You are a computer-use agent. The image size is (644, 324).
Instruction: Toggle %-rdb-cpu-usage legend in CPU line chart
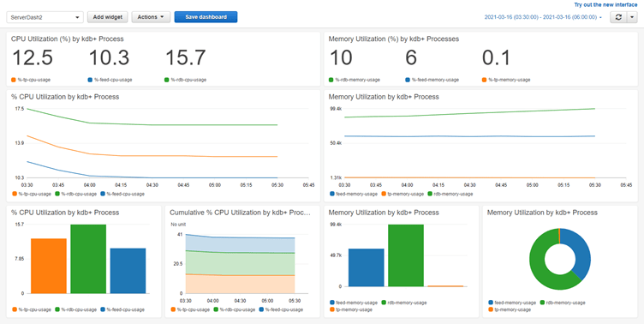76,194
